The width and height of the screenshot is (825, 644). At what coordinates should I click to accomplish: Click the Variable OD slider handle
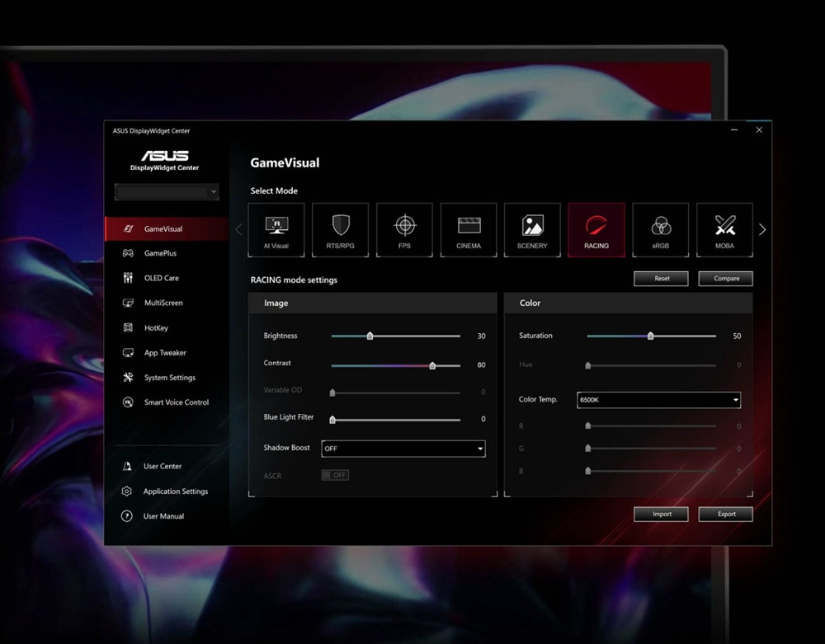click(332, 393)
